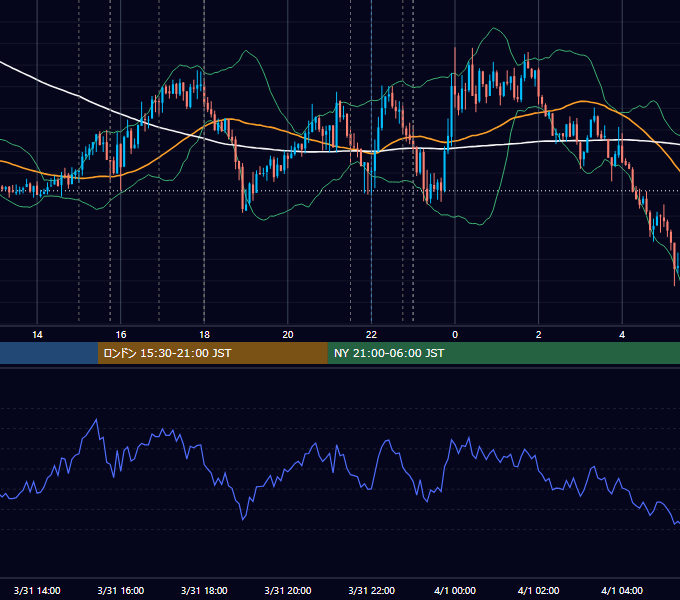Image resolution: width=680 pixels, height=600 pixels.
Task: Click the blue session bar before London
Action: coord(49,353)
